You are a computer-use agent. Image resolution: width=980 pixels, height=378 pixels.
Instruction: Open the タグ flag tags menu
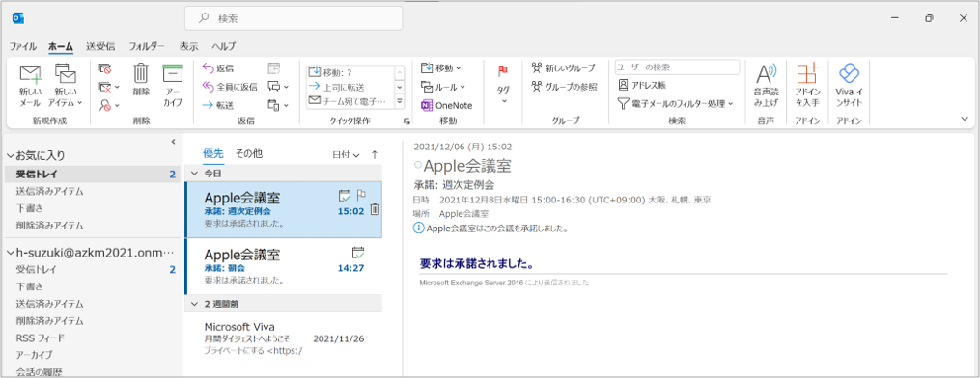pyautogui.click(x=503, y=85)
